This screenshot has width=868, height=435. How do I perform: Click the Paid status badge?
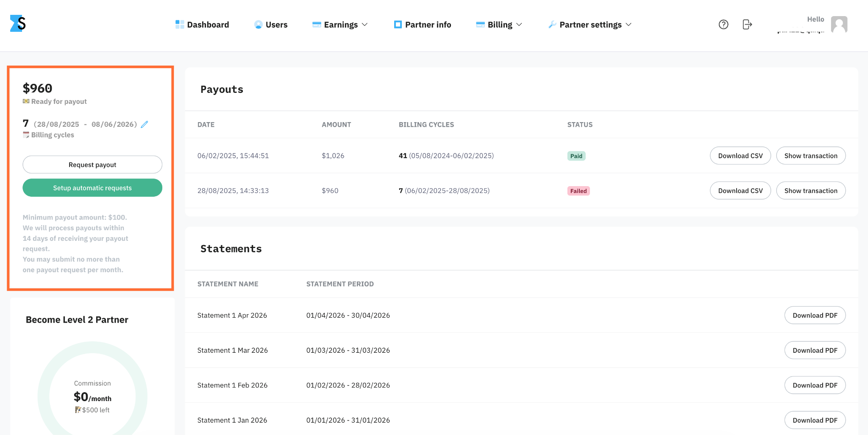pyautogui.click(x=576, y=156)
